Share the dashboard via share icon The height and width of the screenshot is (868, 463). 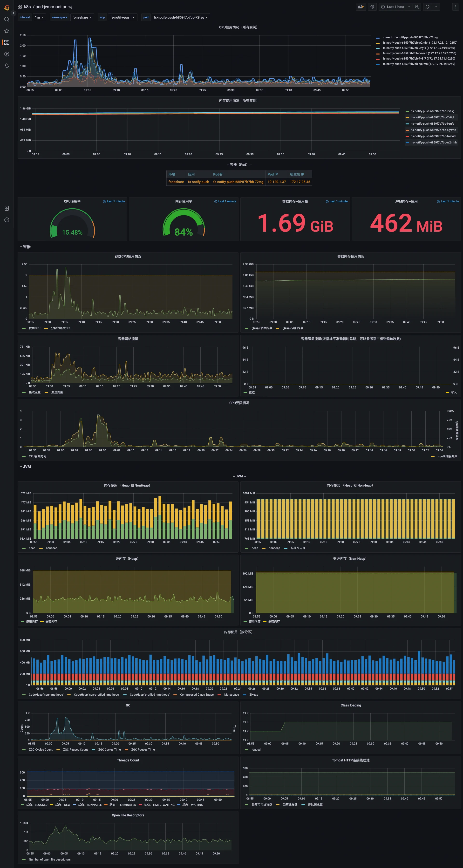click(70, 7)
